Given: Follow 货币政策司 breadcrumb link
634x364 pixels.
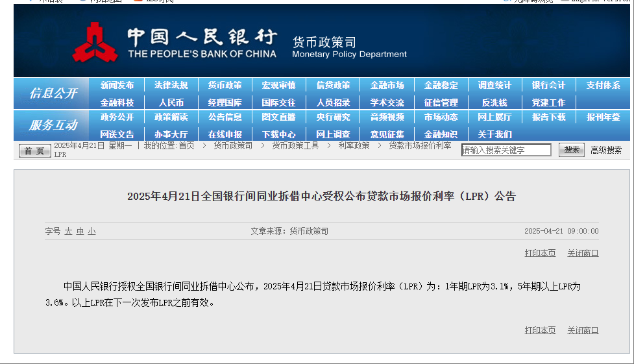Looking at the screenshot, I should pos(233,145).
